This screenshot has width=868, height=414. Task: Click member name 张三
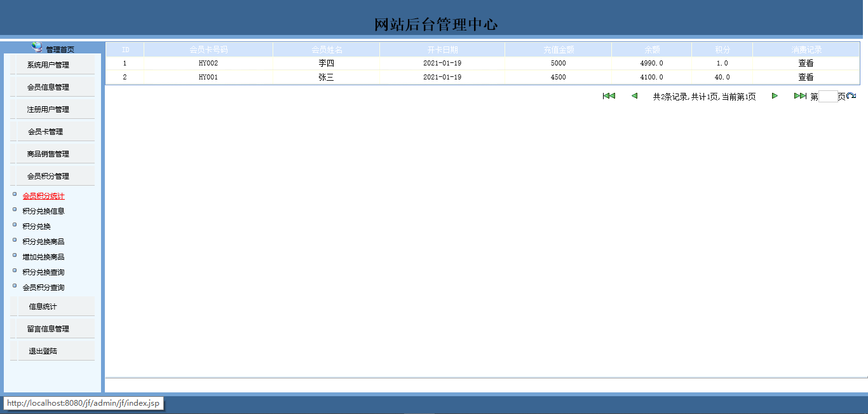(327, 77)
